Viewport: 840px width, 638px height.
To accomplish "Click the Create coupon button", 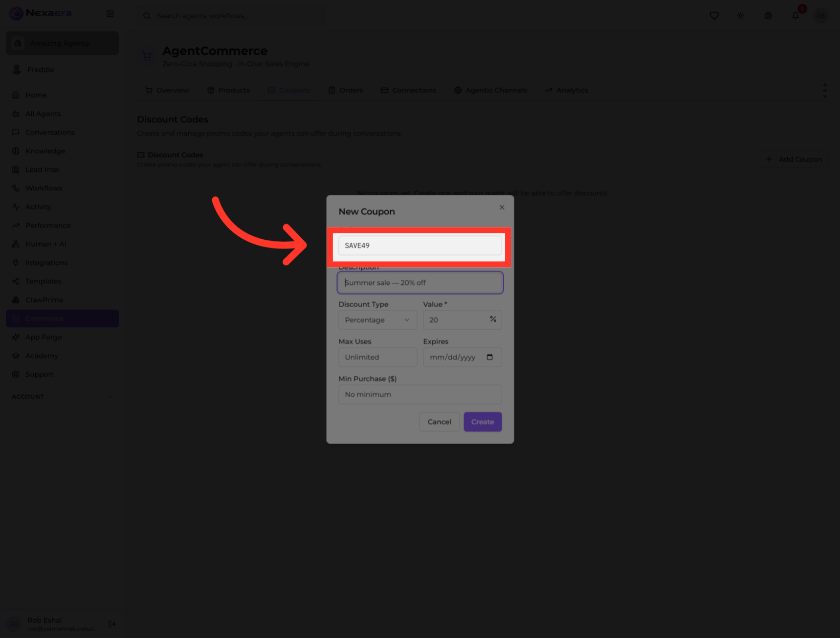I will [483, 422].
